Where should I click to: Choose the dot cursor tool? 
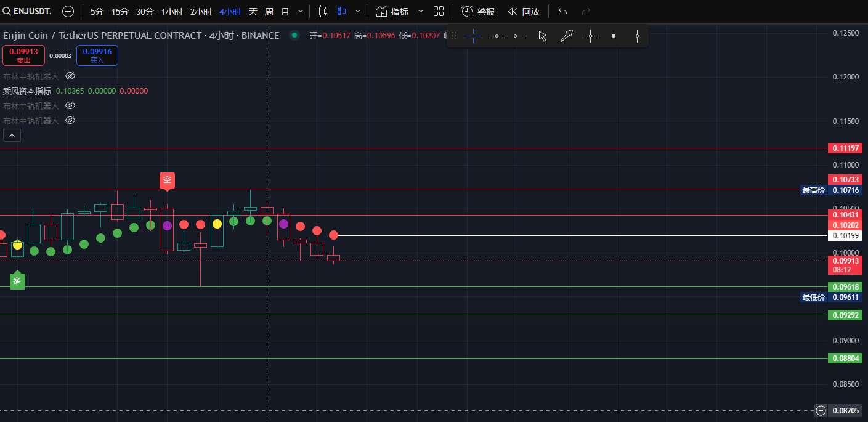tap(614, 36)
